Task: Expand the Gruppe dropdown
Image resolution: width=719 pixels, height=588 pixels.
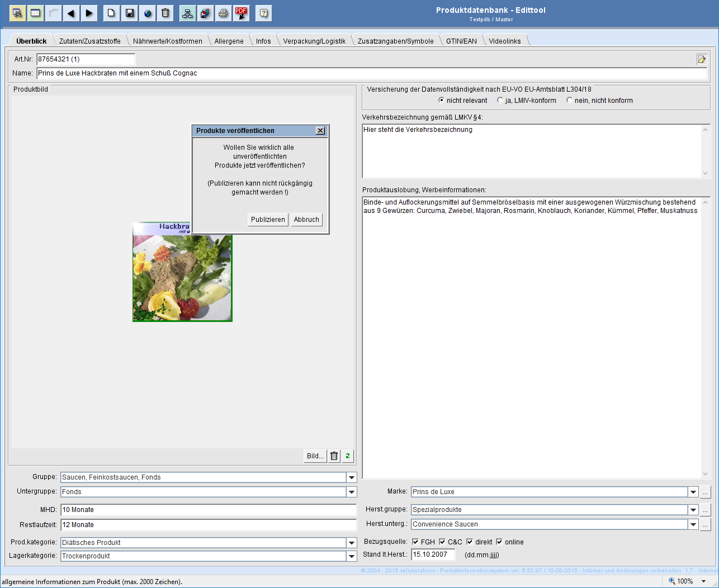Action: click(x=352, y=477)
